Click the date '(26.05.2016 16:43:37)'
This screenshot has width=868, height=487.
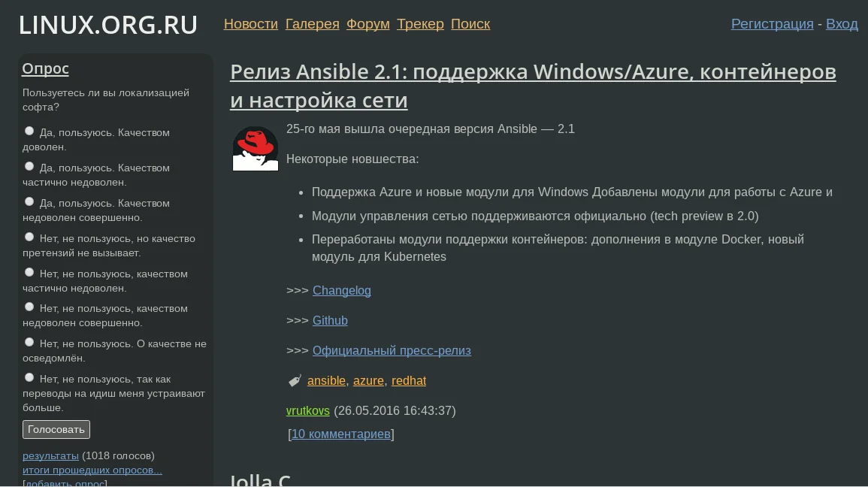coord(395,410)
